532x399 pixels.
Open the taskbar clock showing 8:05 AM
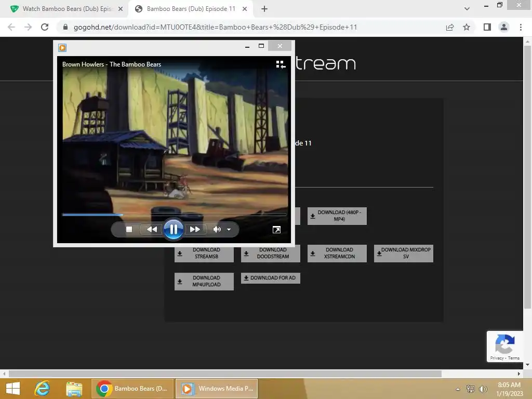coord(509,389)
